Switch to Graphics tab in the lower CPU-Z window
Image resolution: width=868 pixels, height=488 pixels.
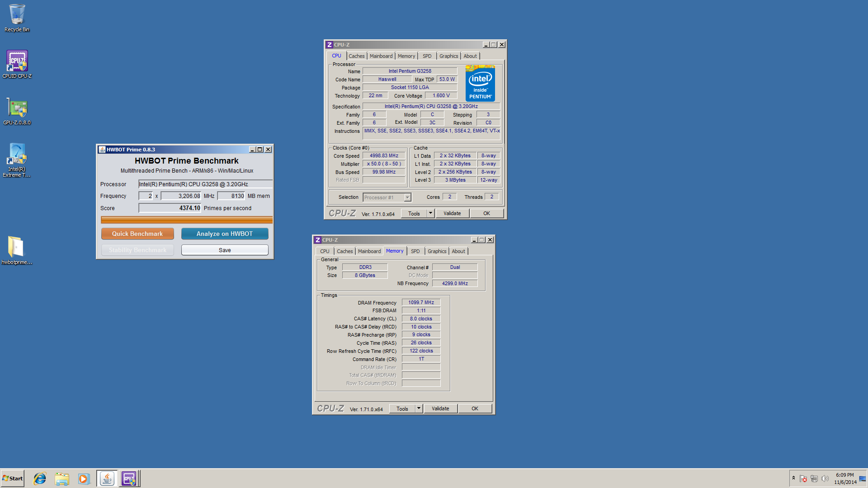(x=437, y=251)
